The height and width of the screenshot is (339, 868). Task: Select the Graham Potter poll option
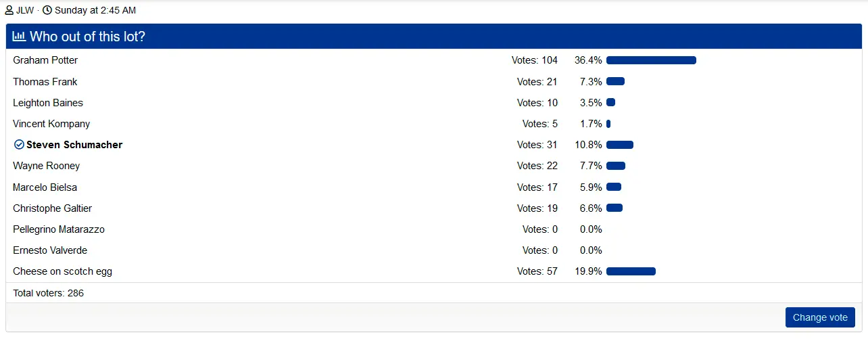(45, 60)
